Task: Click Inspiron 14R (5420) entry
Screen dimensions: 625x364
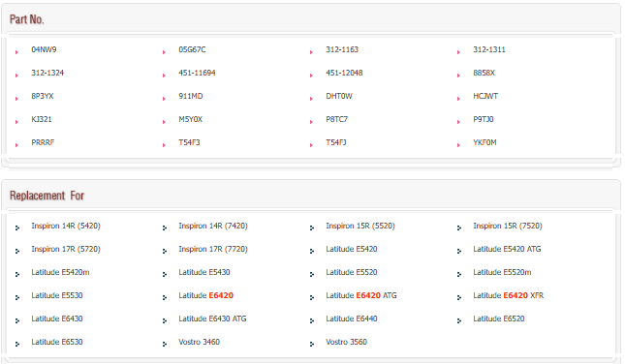Action: pos(66,226)
